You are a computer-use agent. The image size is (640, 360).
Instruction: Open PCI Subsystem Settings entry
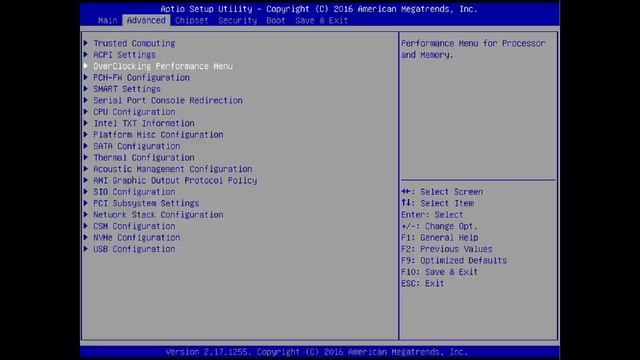pos(146,203)
